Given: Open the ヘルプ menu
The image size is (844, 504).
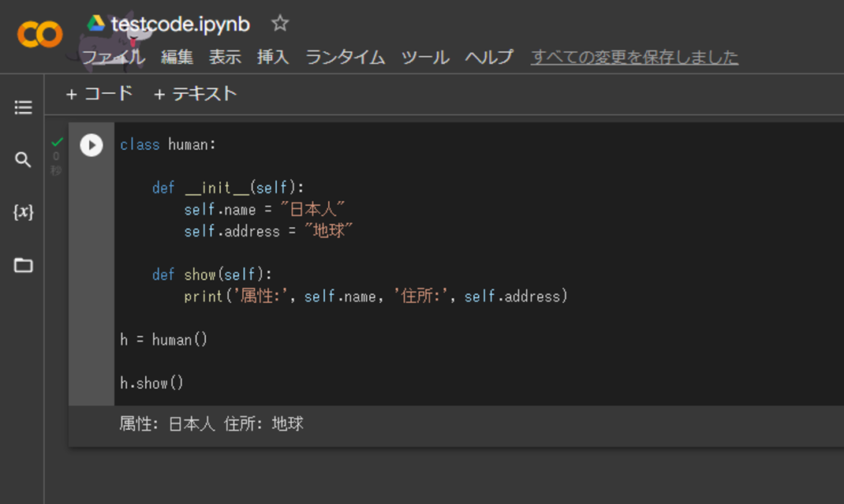Looking at the screenshot, I should pos(490,57).
